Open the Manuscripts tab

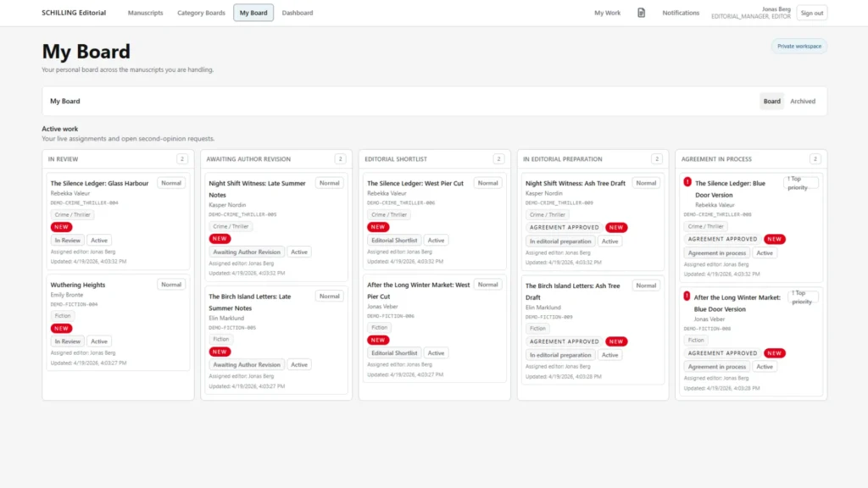[145, 13]
